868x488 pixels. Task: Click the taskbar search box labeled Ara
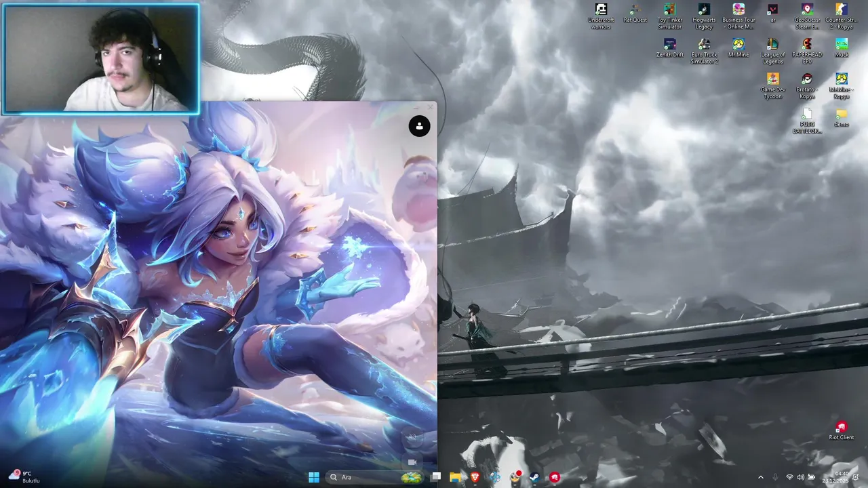(x=375, y=477)
